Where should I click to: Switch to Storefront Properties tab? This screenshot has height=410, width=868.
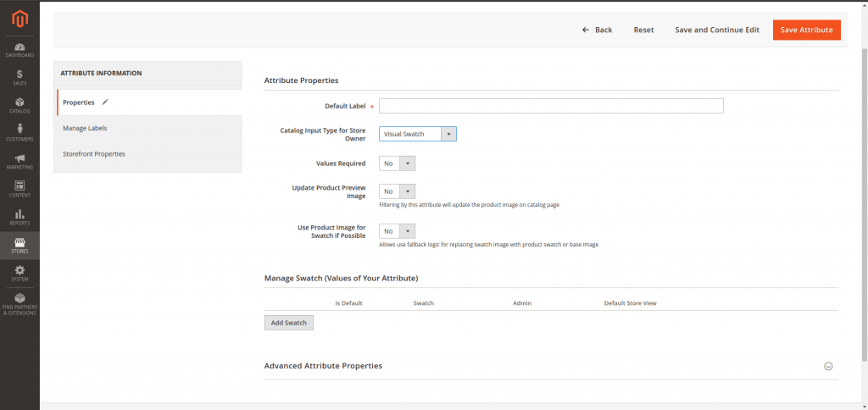93,154
